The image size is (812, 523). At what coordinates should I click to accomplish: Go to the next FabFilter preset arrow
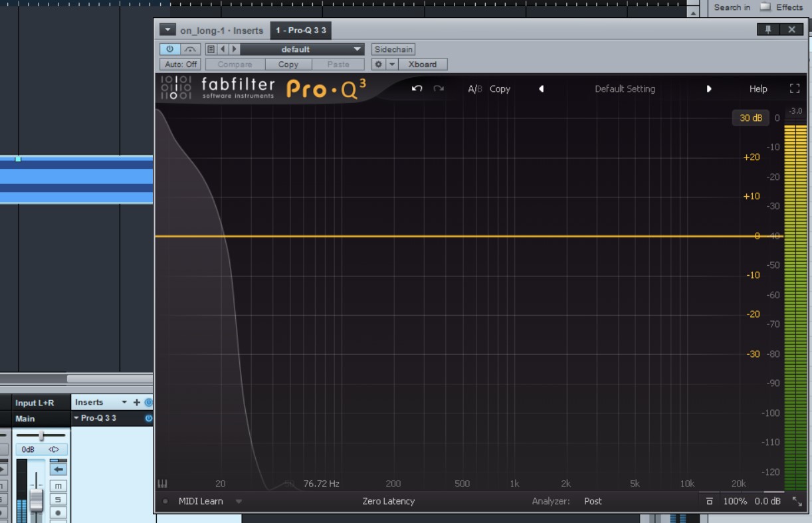(709, 88)
